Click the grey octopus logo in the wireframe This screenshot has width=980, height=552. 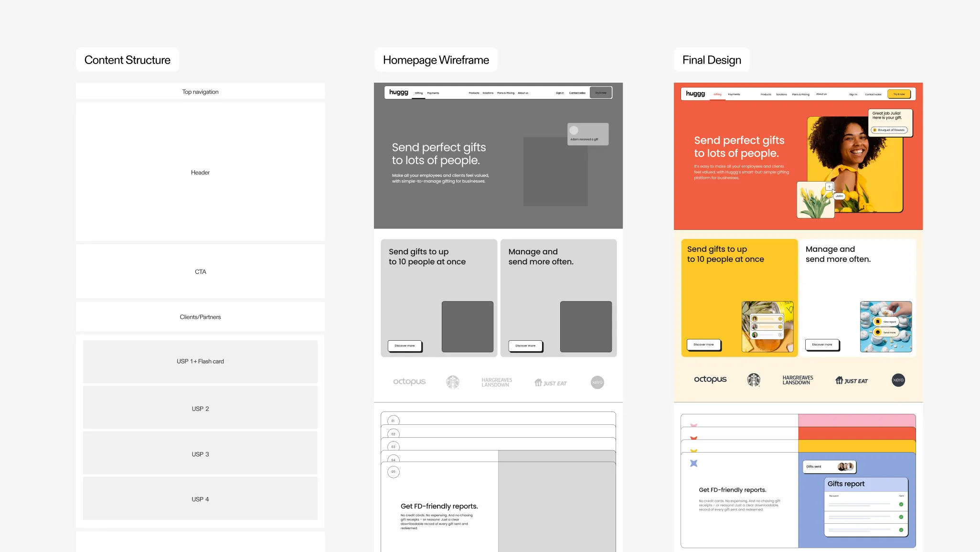(409, 381)
